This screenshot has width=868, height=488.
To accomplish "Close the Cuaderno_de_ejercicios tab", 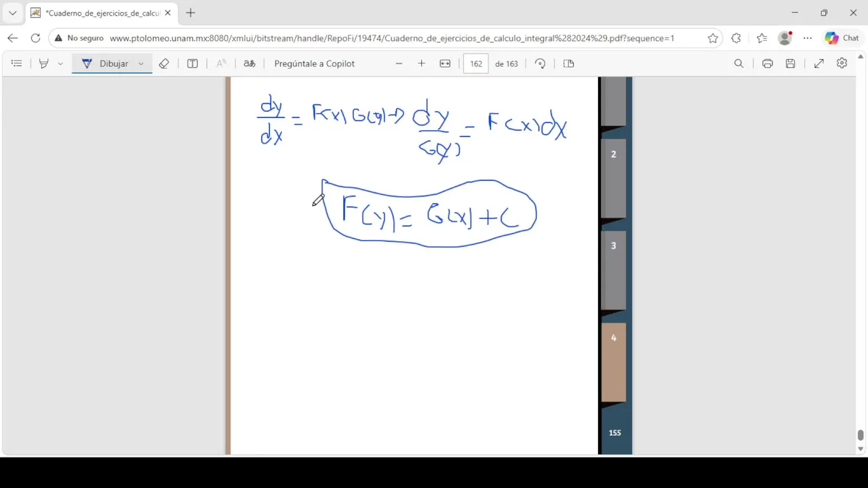I will click(167, 13).
